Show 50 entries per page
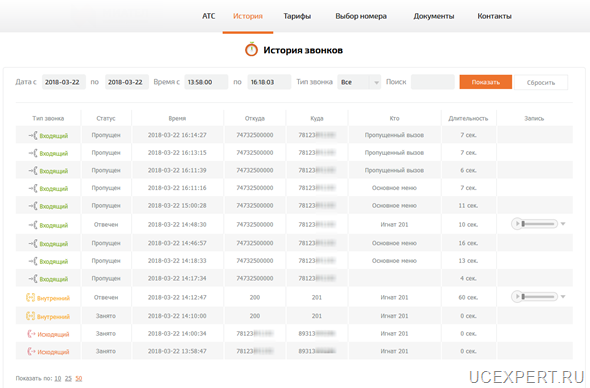 click(x=79, y=378)
